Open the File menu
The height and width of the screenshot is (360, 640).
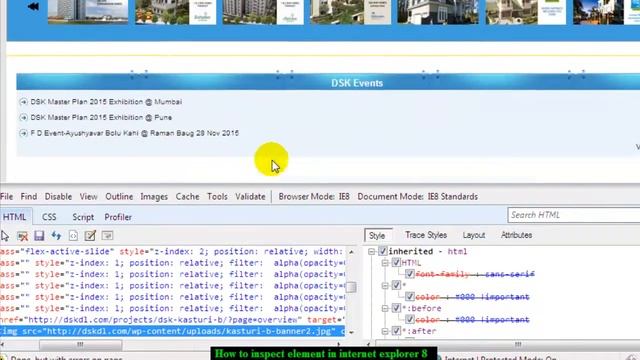(x=7, y=196)
